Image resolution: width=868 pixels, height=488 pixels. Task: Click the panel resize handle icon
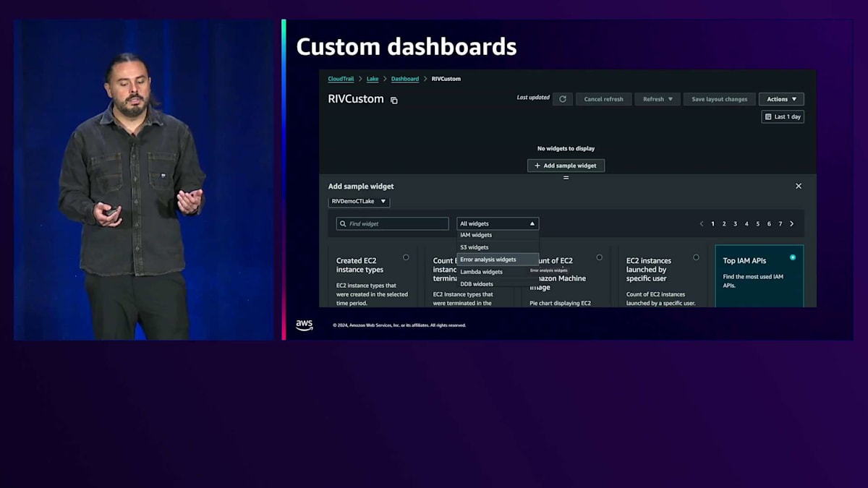coord(566,177)
